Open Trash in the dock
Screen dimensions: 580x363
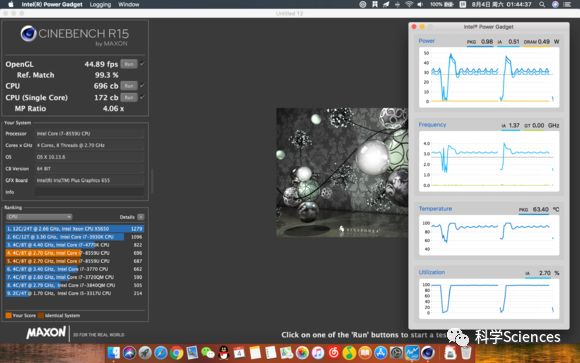pyautogui.click(x=466, y=353)
